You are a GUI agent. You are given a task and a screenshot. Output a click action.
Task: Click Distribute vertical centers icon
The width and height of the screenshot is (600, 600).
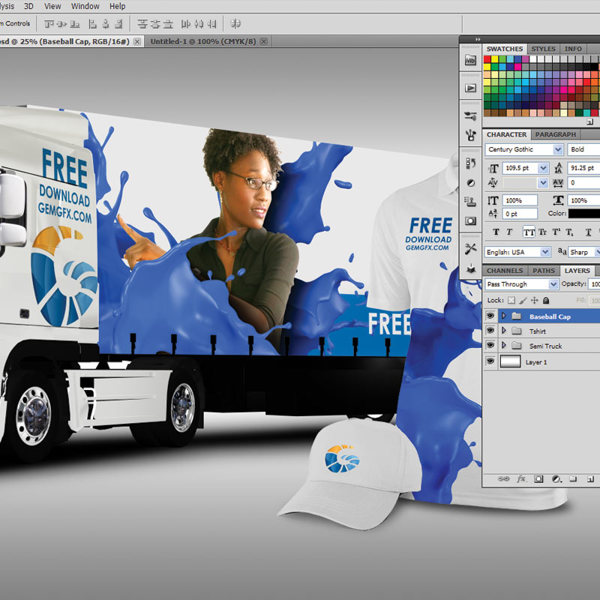pyautogui.click(x=155, y=24)
